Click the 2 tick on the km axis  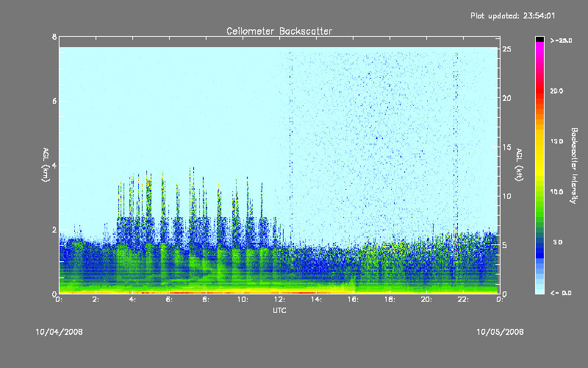[54, 230]
